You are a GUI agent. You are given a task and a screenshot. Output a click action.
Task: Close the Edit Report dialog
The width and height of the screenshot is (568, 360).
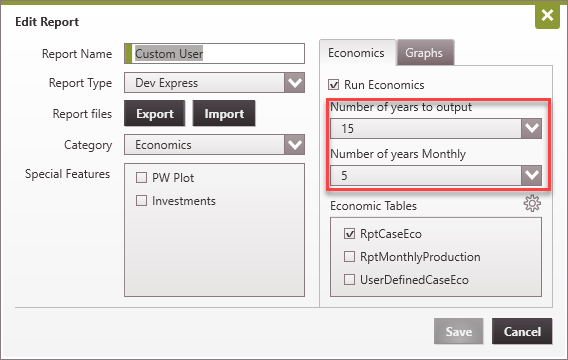click(547, 16)
